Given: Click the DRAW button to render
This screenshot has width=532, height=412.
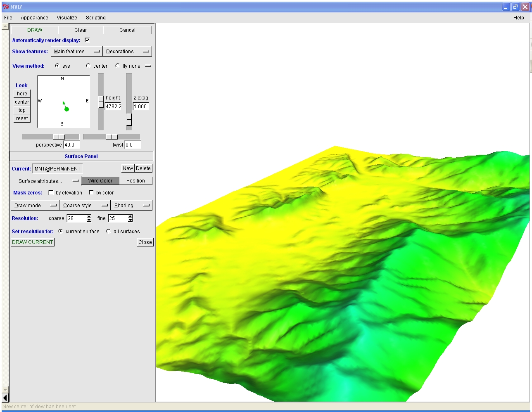Looking at the screenshot, I should 35,30.
